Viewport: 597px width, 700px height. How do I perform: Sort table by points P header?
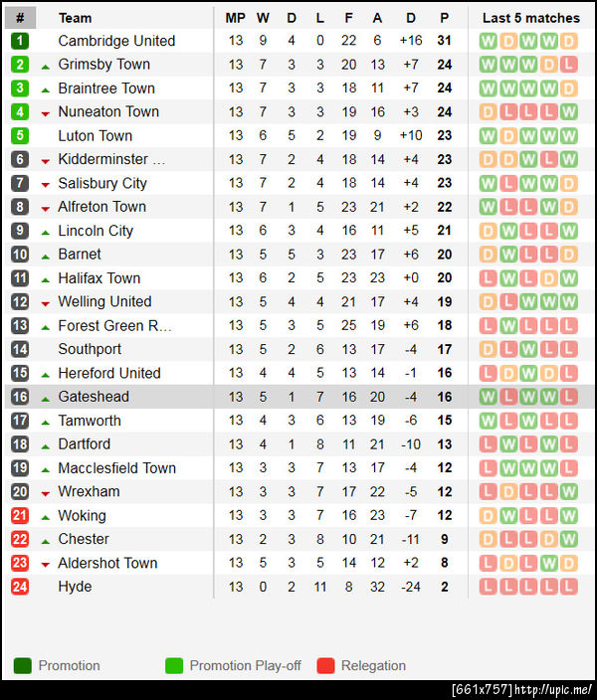click(x=444, y=18)
